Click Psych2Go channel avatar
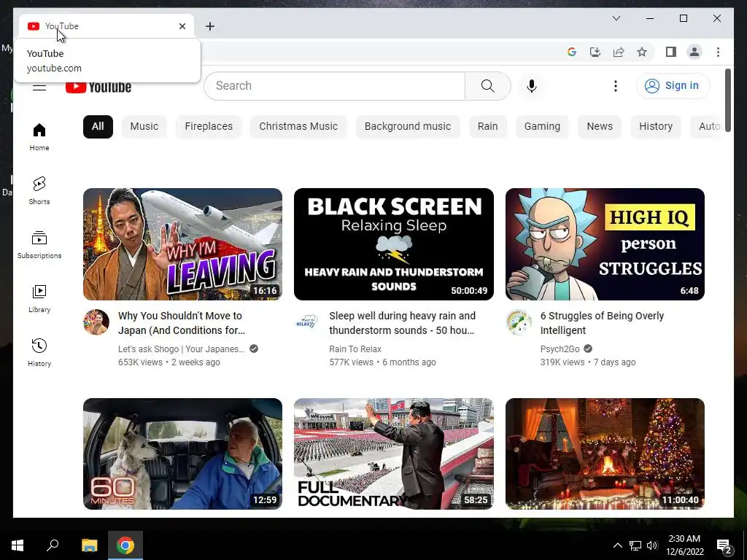Viewport: 747px width, 560px height. point(519,322)
